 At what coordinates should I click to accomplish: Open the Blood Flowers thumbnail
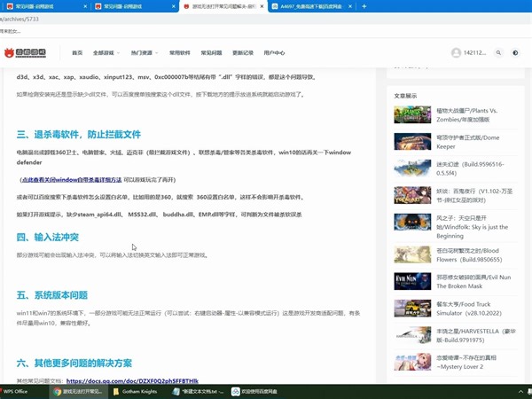point(412,254)
